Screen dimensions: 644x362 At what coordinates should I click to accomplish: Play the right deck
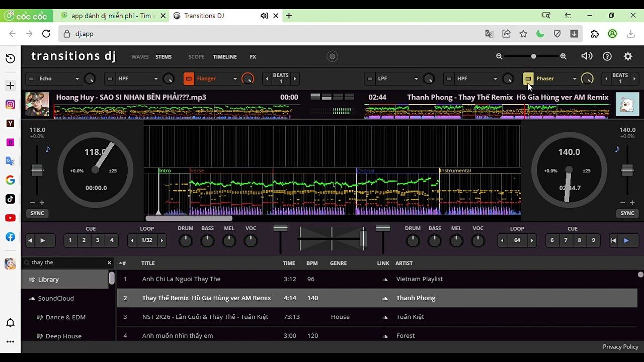pos(626,240)
